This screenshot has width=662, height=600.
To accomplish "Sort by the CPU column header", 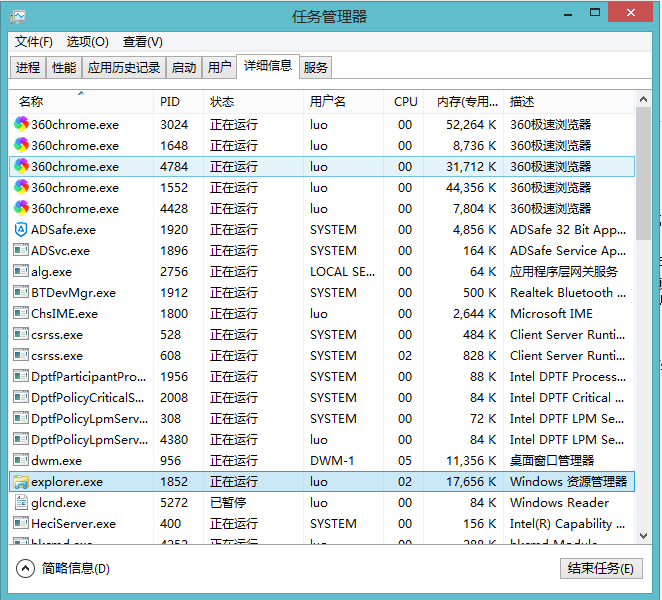I will tap(404, 101).
